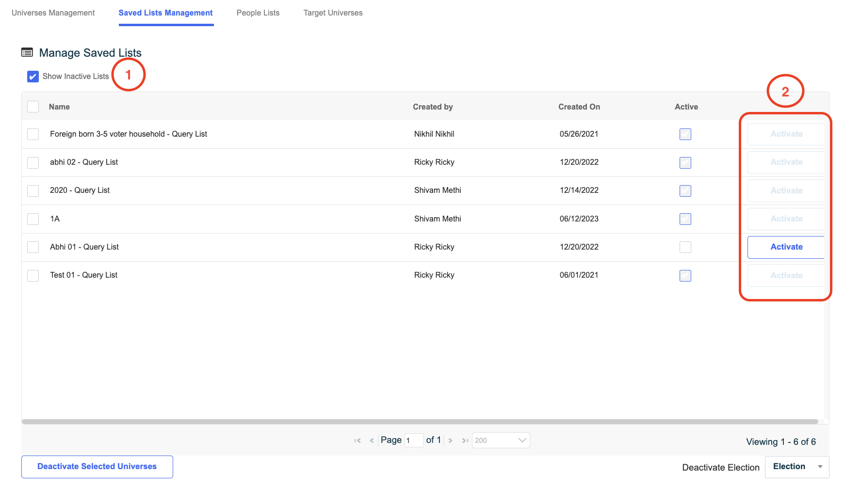
Task: Open the page size dropdown showing 200
Action: coord(501,440)
